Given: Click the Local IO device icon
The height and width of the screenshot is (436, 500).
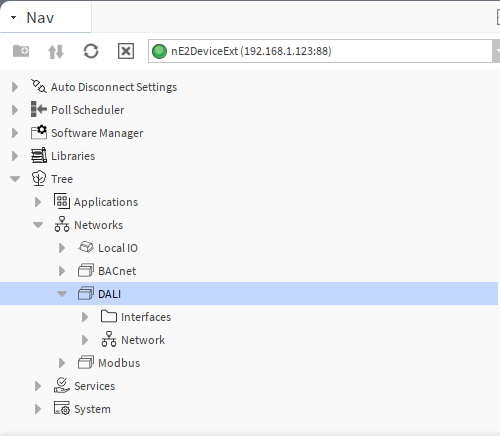Looking at the screenshot, I should [x=86, y=247].
